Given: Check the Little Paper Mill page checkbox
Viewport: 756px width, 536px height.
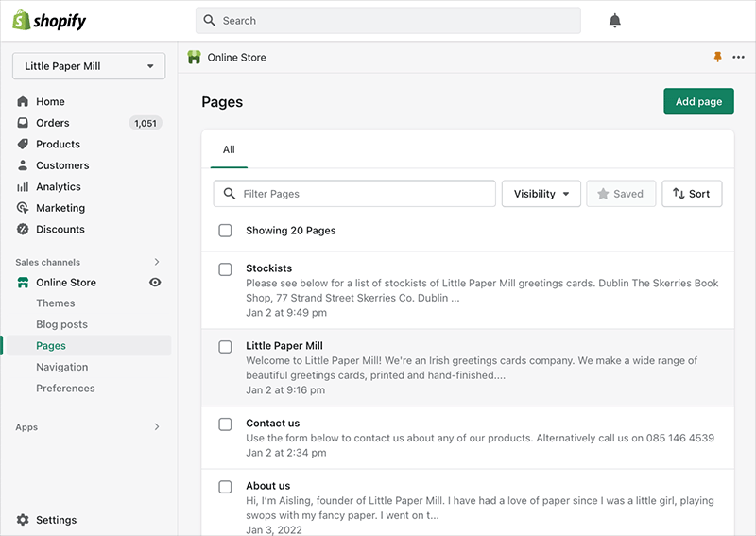Looking at the screenshot, I should pyautogui.click(x=225, y=347).
